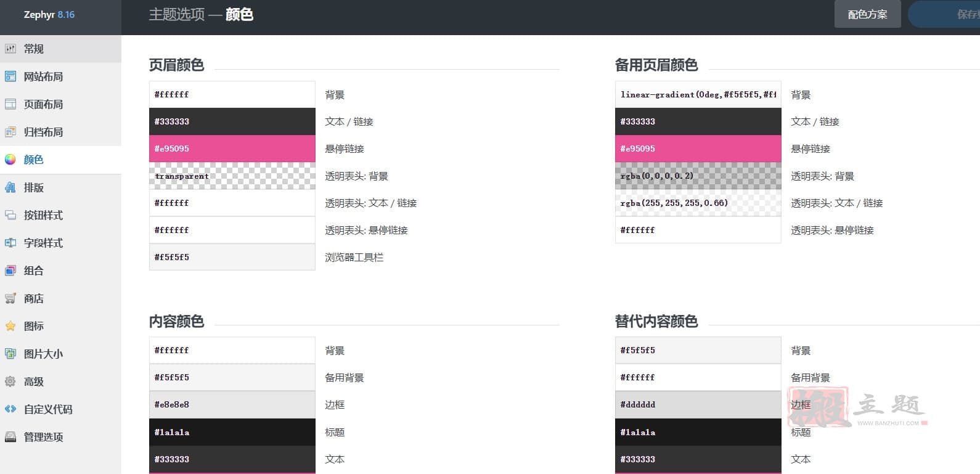Click the 组合 portfolio icon
The height and width of the screenshot is (474, 980).
pos(10,271)
